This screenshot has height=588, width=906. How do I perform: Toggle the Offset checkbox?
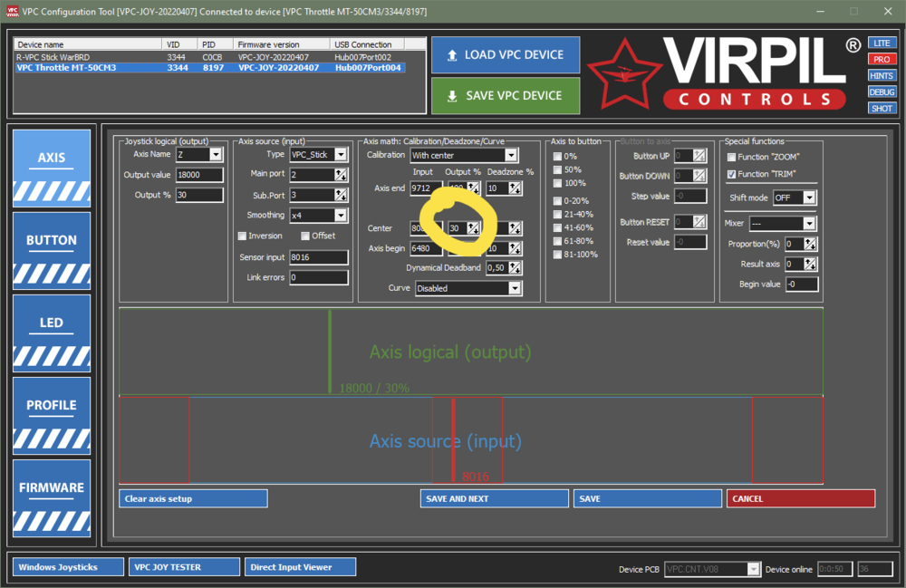(x=305, y=236)
